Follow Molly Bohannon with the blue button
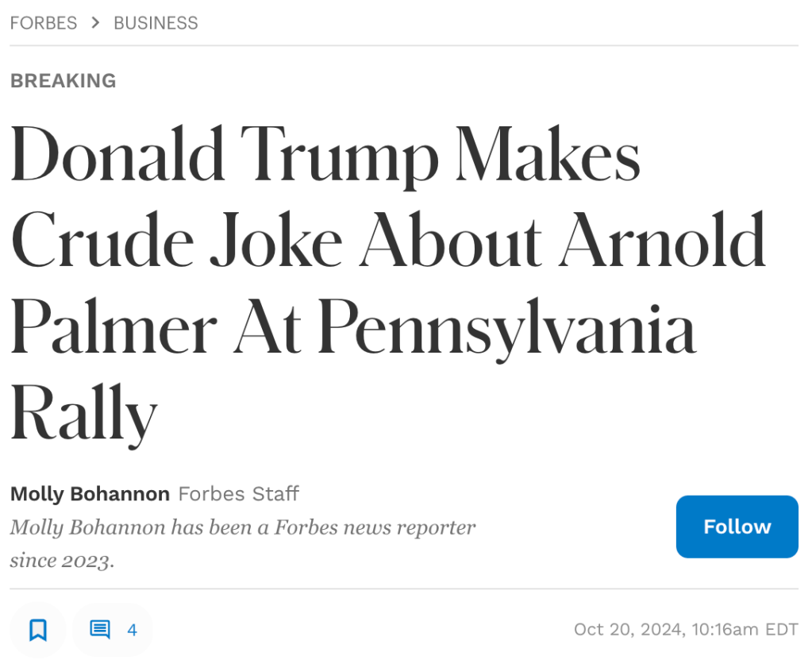This screenshot has width=812, height=668. click(x=737, y=527)
